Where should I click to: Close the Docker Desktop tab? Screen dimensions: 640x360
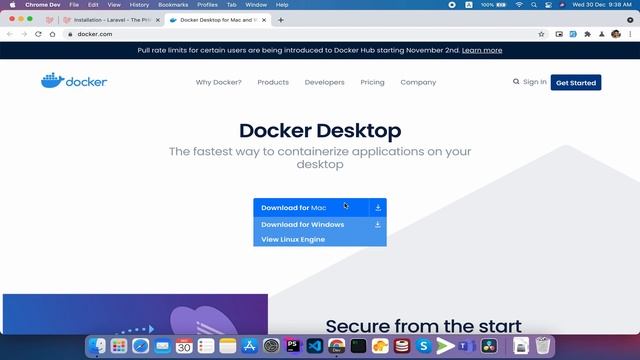click(264, 20)
